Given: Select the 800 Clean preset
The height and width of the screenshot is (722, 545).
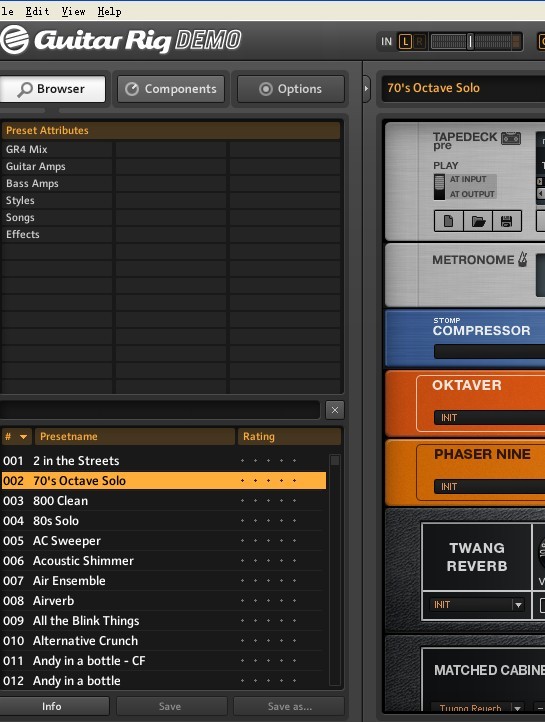Looking at the screenshot, I should tap(163, 501).
